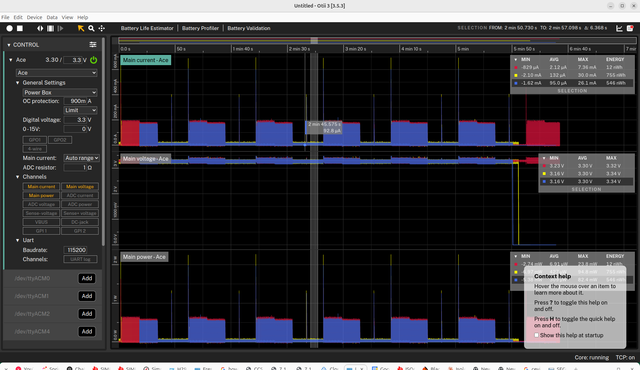This screenshot has width=640, height=370.
Task: Toggle the GPO1 output button
Action: (35, 140)
